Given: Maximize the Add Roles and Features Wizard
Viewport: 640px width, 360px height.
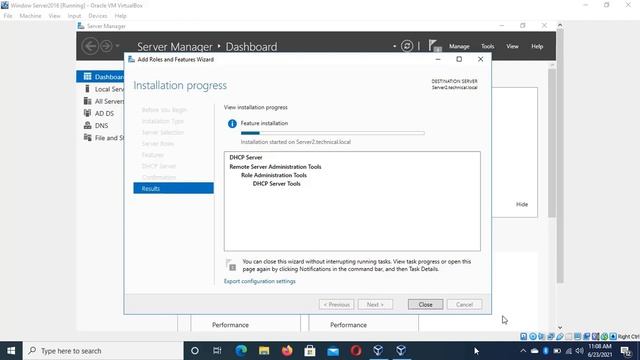Looking at the screenshot, I should (459, 59).
